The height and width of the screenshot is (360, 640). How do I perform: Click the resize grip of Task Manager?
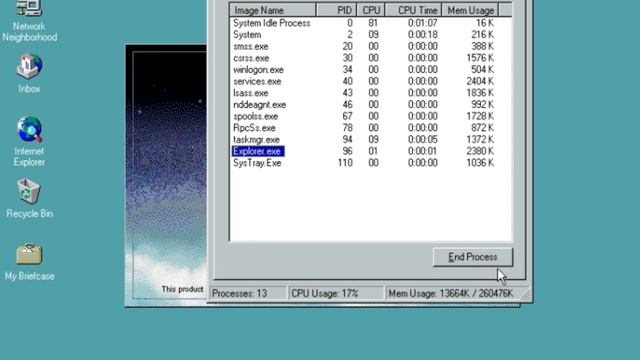click(x=526, y=295)
